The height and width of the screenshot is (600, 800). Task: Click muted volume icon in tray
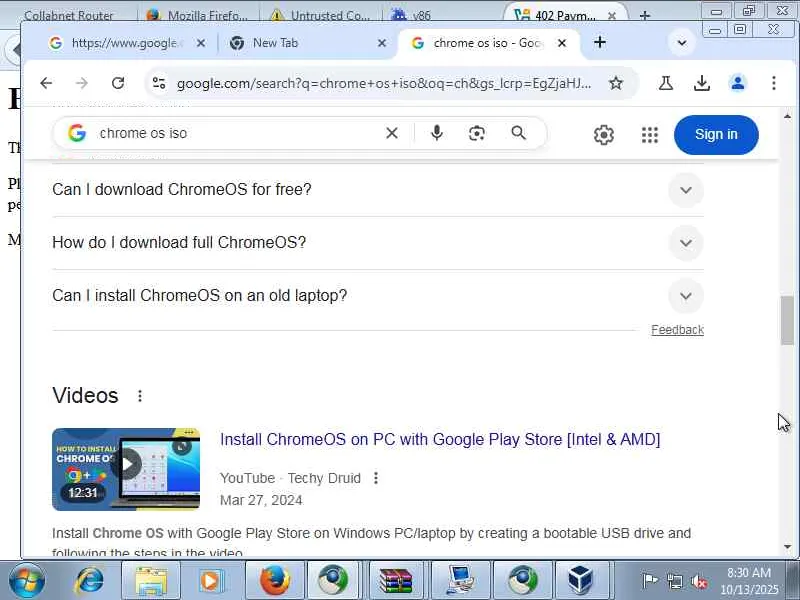(x=698, y=581)
